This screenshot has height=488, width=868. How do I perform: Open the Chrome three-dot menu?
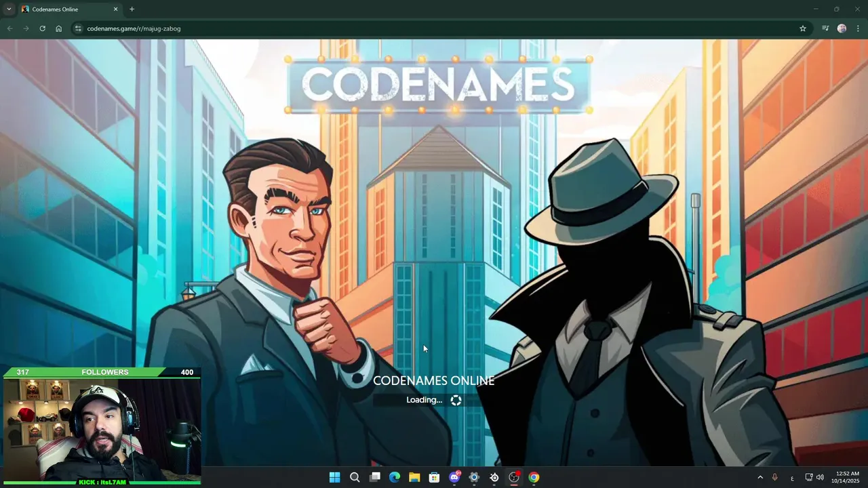tap(859, 28)
